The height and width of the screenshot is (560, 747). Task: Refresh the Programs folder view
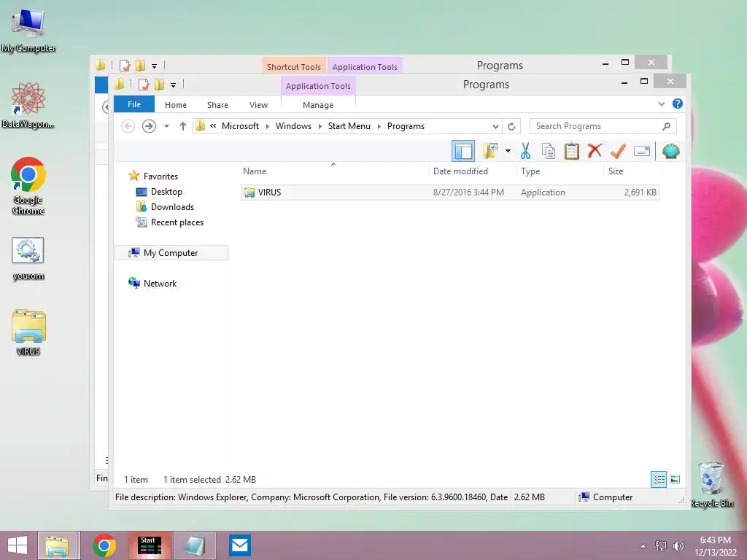pos(511,126)
